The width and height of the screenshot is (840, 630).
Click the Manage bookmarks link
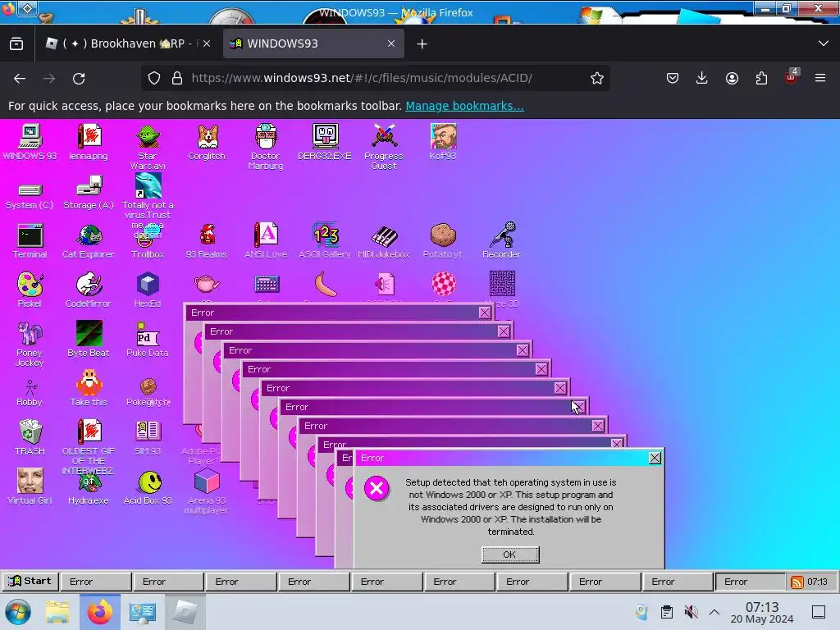coord(464,106)
